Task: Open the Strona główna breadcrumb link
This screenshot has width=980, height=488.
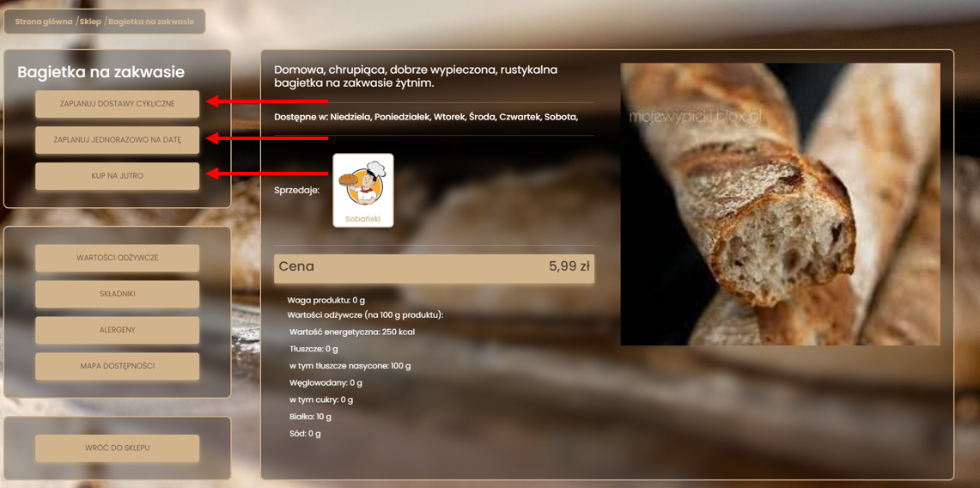Action: coord(43,21)
